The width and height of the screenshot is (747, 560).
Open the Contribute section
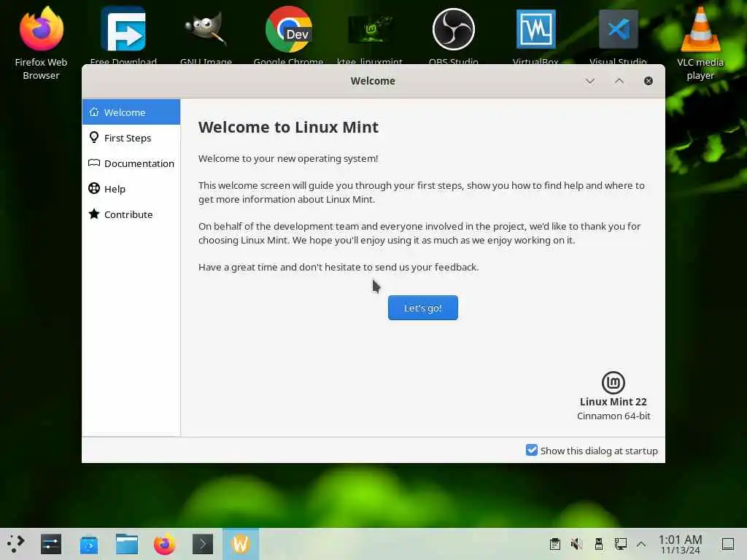coord(131,214)
